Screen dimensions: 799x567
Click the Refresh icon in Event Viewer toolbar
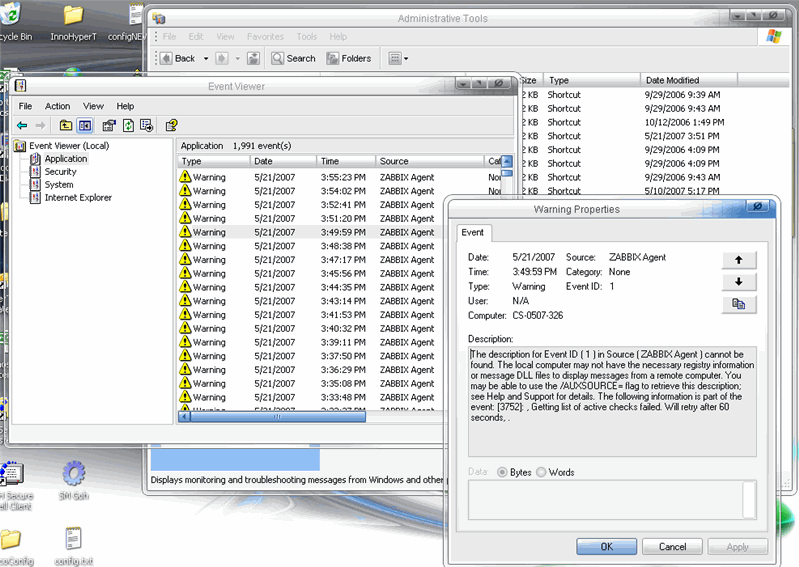[128, 125]
